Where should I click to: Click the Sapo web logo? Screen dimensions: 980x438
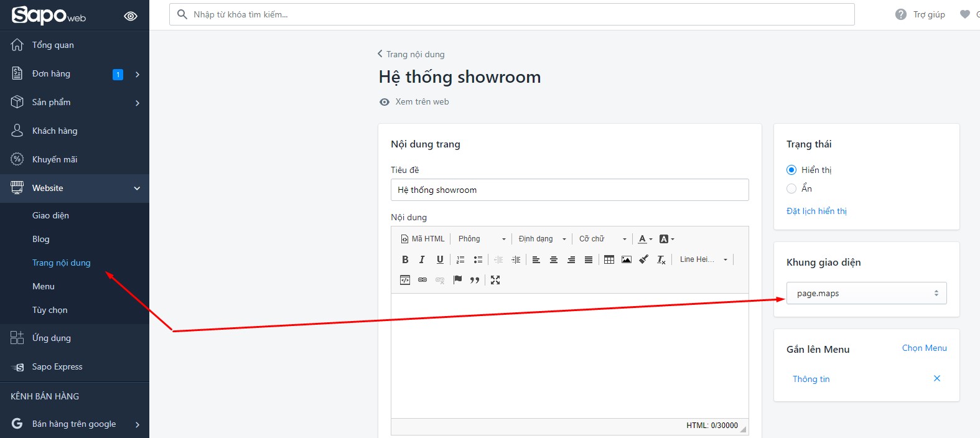[49, 15]
